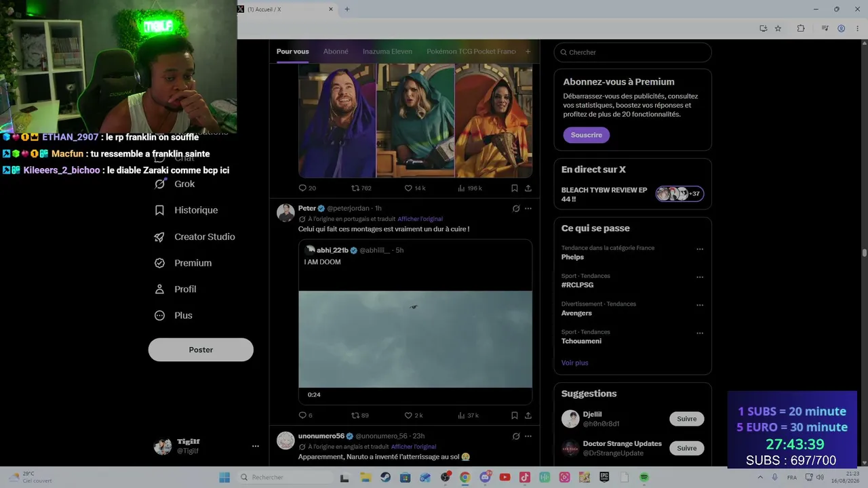
Task: Open Epic Games Launcher from taskbar
Action: (604, 477)
